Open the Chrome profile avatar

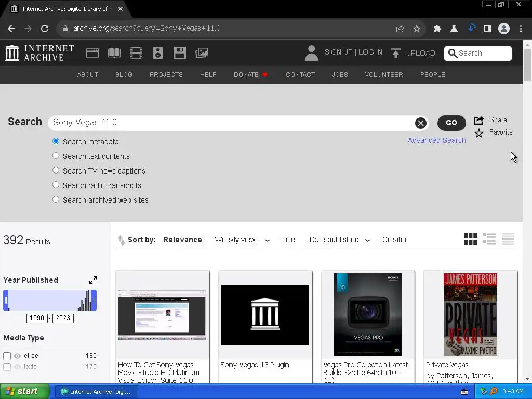(x=504, y=29)
